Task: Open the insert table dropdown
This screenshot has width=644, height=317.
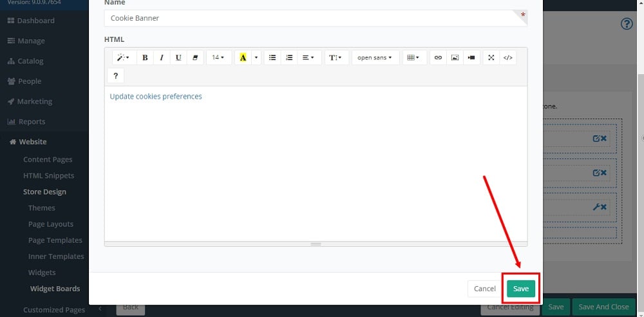Action: pyautogui.click(x=414, y=57)
